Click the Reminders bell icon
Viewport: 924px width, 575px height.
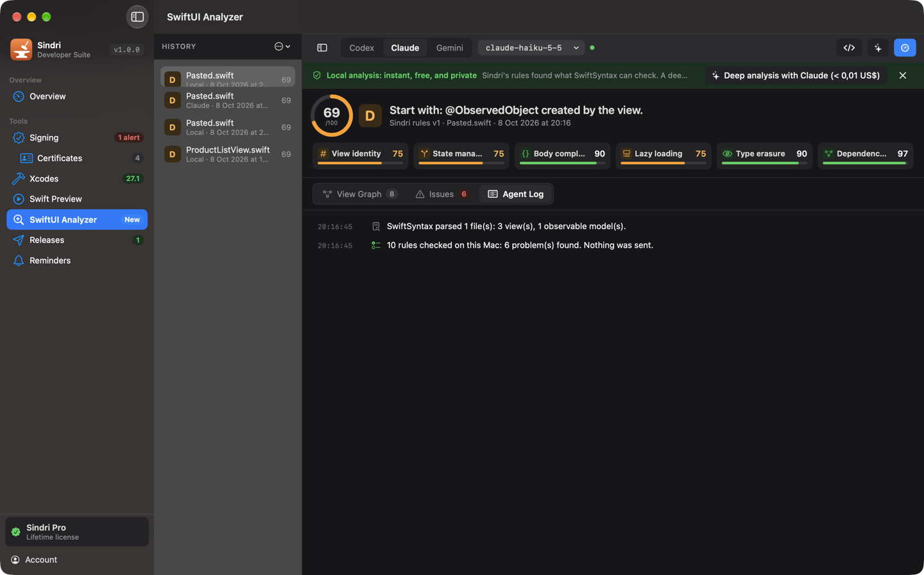click(x=19, y=261)
